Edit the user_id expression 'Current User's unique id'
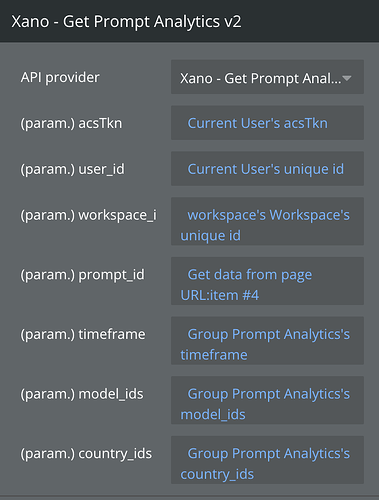This screenshot has height=500, width=379. pyautogui.click(x=267, y=169)
